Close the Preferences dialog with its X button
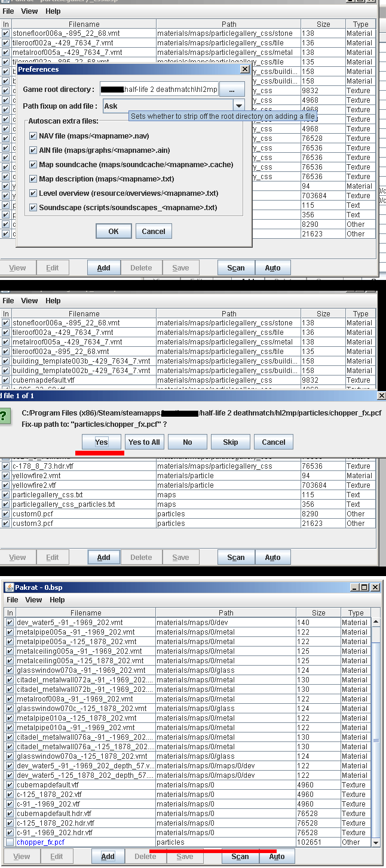This screenshot has width=386, height=868. (244, 69)
